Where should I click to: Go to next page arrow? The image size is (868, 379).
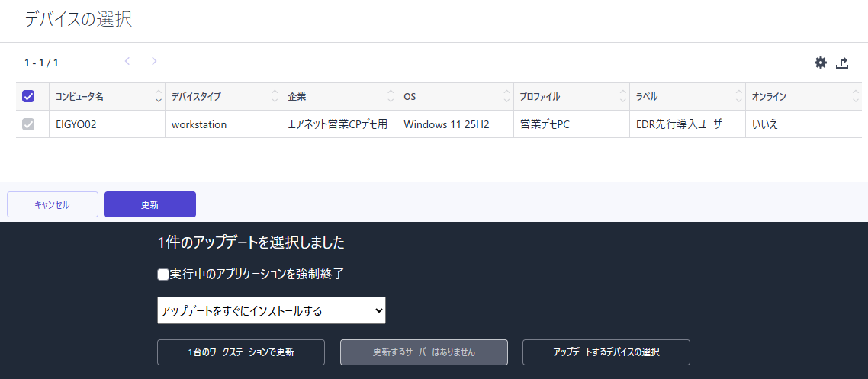[x=154, y=61]
